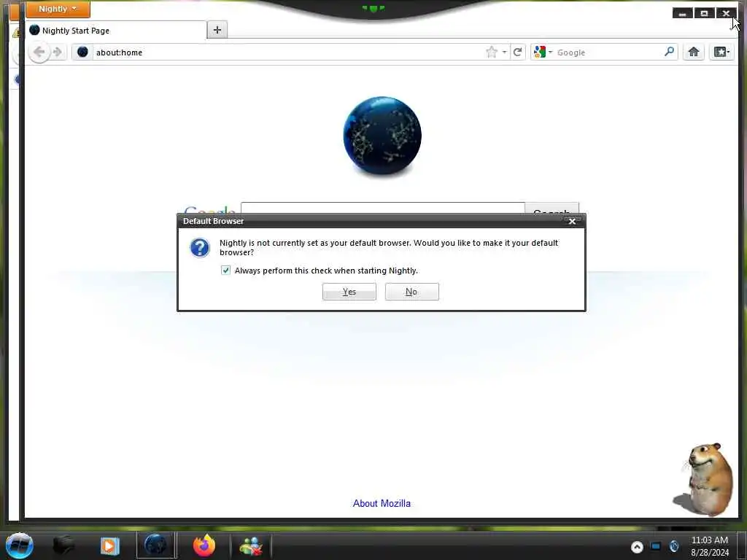Click the monitor icon in system tray
The image size is (747, 560).
[656, 546]
